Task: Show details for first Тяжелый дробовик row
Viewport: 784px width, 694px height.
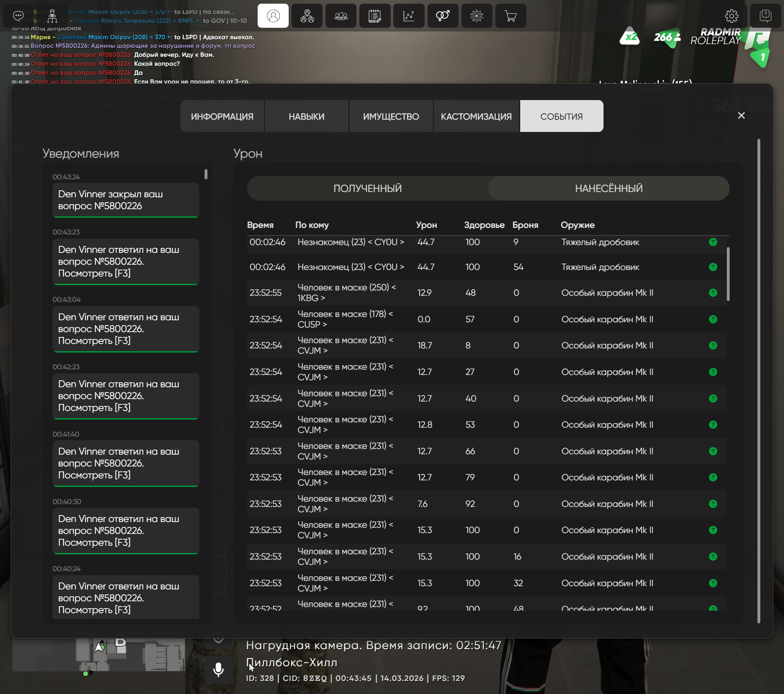Action: (x=713, y=242)
